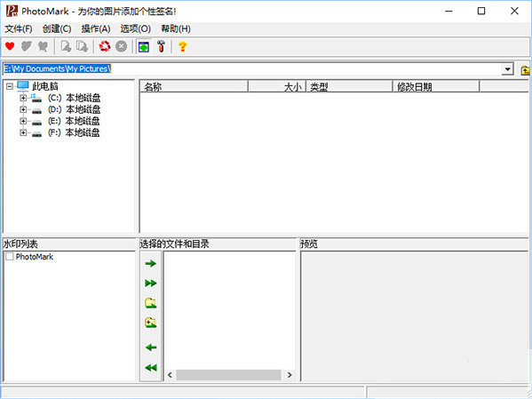
Task: Sort files by 名称 column header
Action: pyautogui.click(x=194, y=86)
